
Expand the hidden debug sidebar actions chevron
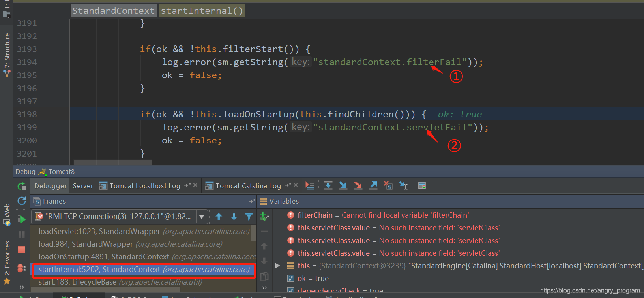click(22, 287)
